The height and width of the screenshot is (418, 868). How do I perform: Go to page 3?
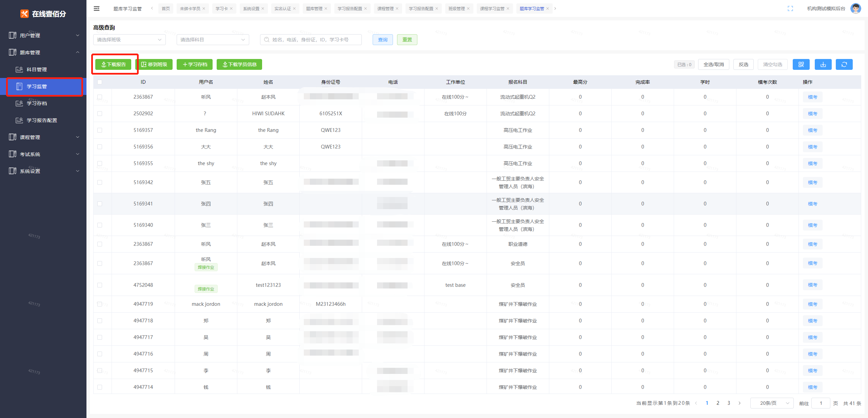pyautogui.click(x=729, y=403)
